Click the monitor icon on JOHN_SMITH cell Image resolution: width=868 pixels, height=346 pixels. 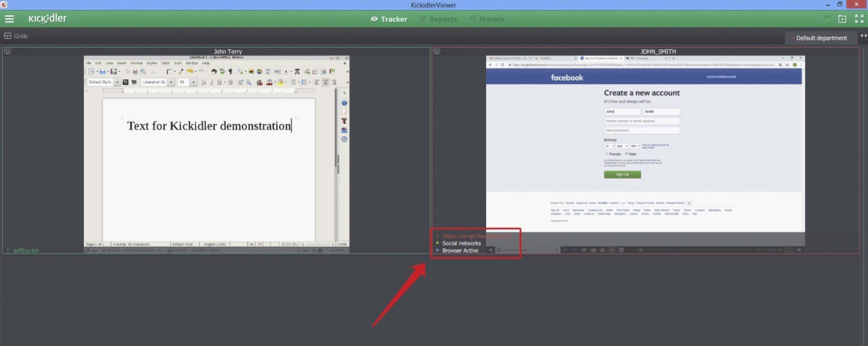[437, 51]
